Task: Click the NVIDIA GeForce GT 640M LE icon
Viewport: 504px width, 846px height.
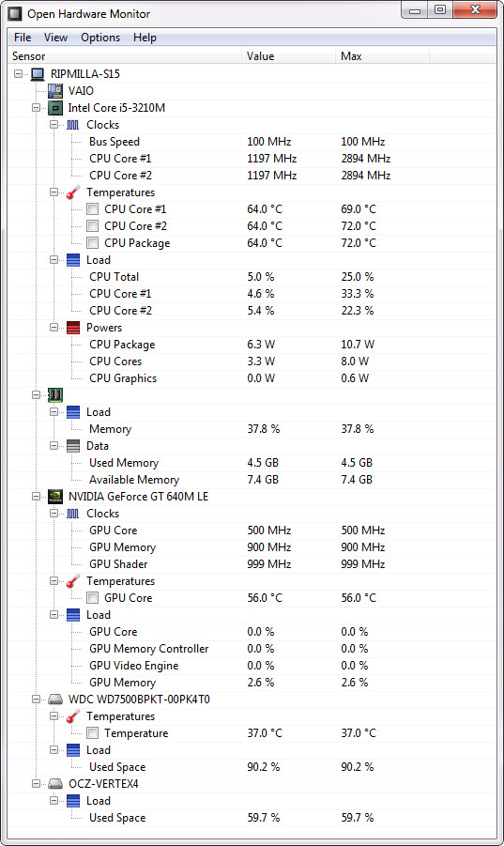Action: [55, 497]
